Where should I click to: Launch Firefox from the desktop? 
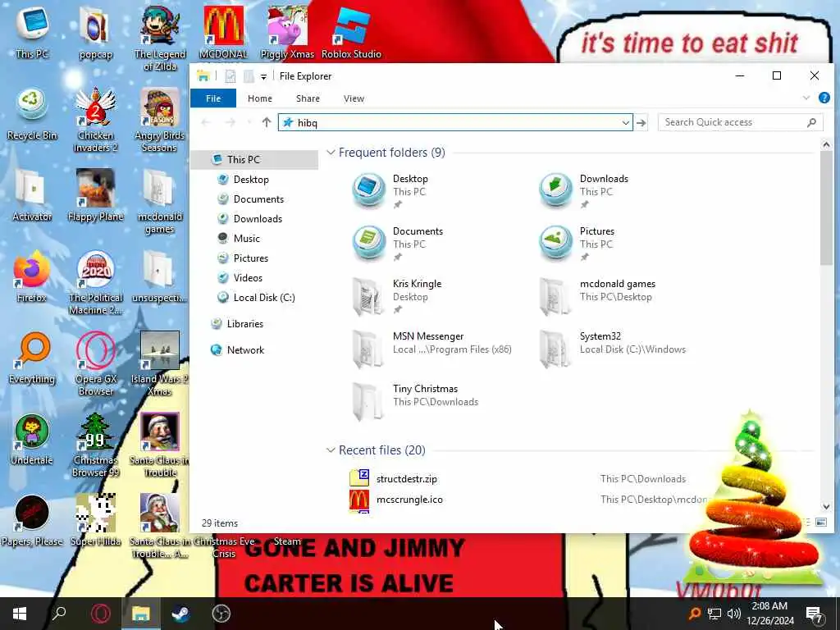point(32,276)
